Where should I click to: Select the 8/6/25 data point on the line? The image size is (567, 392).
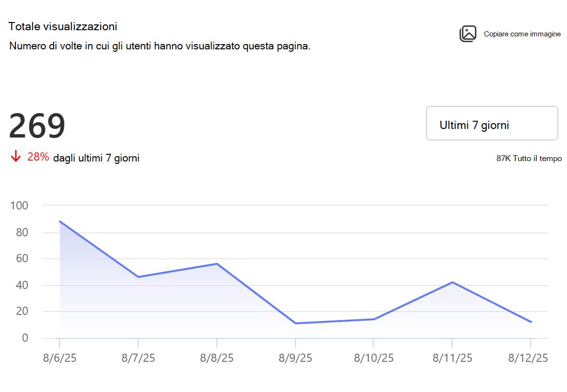coord(59,221)
